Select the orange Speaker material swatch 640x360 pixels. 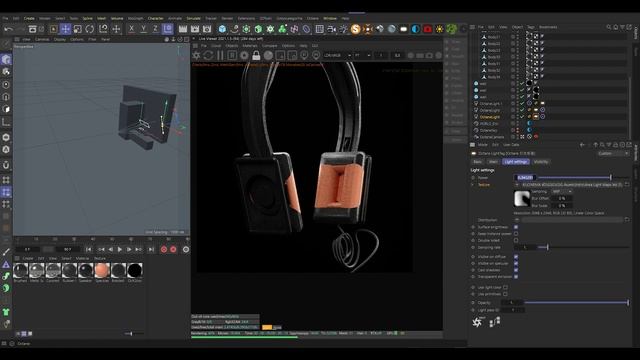coord(102,270)
